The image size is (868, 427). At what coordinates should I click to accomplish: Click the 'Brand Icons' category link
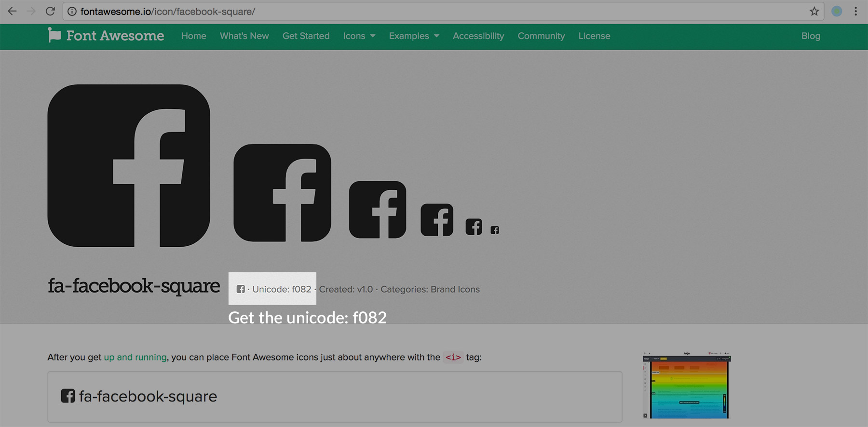coord(455,289)
